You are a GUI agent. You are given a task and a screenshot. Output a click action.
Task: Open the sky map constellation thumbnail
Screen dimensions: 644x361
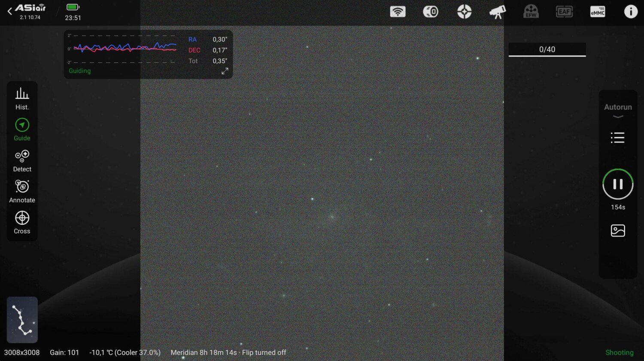pyautogui.click(x=22, y=319)
